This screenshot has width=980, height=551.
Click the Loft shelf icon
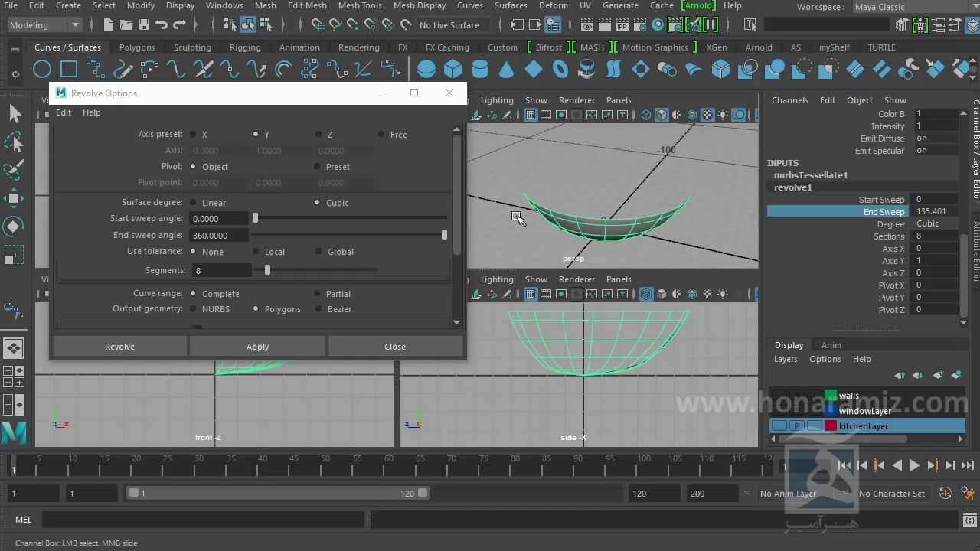point(614,70)
